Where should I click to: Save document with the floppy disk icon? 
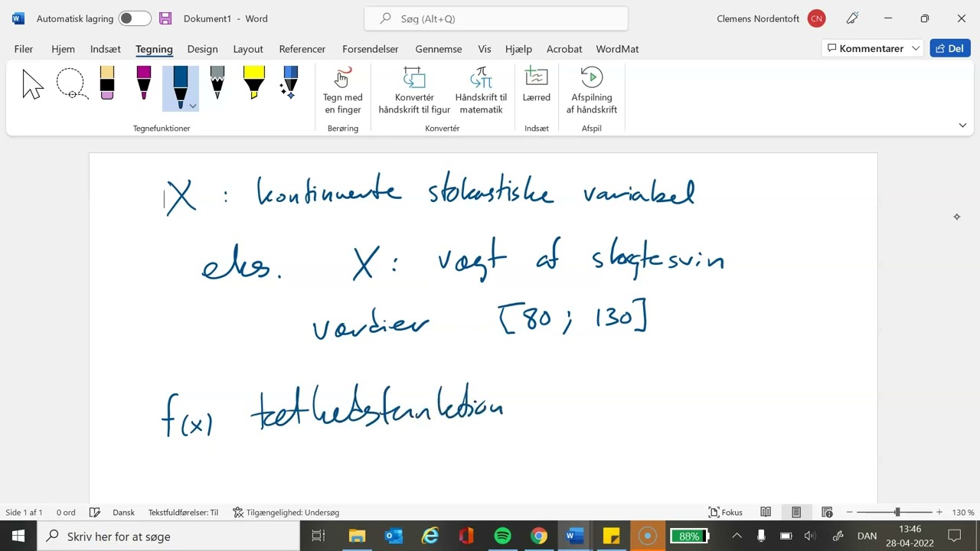click(165, 18)
